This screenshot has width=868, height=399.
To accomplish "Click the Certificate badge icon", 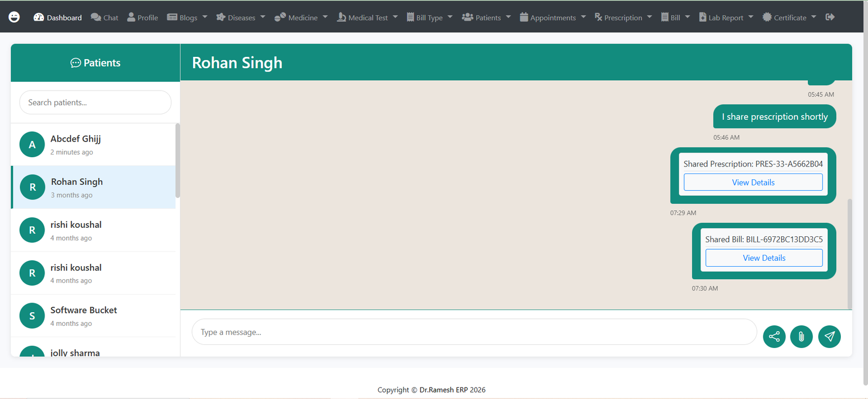I will point(767,17).
